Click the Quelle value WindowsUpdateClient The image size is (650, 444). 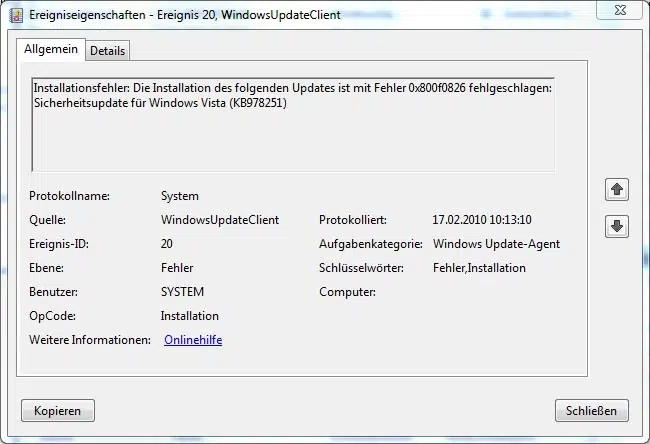(x=220, y=220)
